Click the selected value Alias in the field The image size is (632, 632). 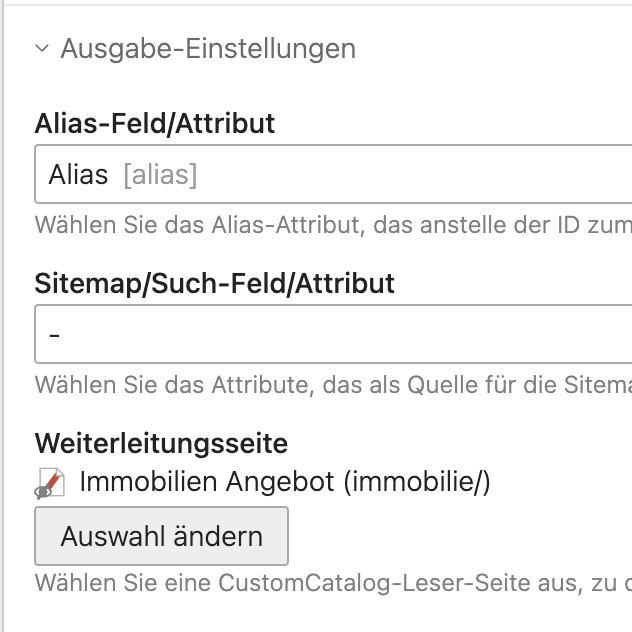78,175
